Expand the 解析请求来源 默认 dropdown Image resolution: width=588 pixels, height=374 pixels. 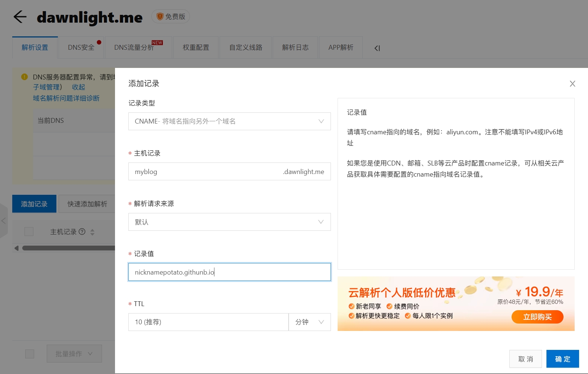[229, 222]
